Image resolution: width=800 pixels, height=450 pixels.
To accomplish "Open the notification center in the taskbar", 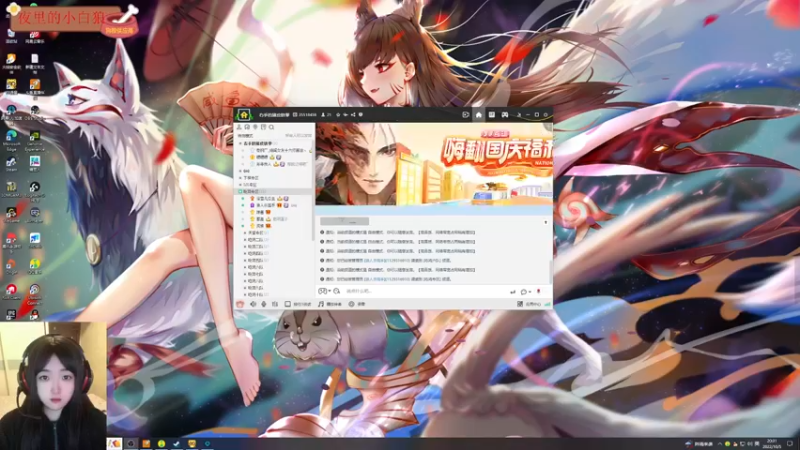I will (x=790, y=444).
